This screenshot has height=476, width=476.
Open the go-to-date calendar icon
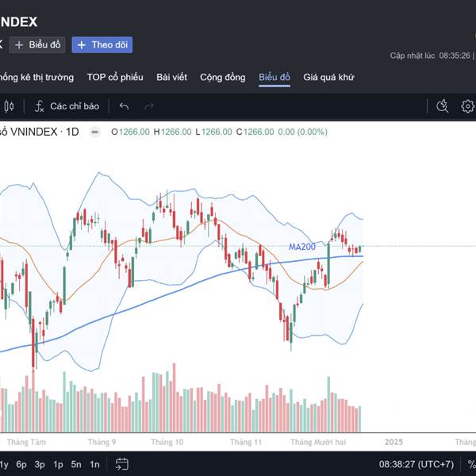(121, 464)
